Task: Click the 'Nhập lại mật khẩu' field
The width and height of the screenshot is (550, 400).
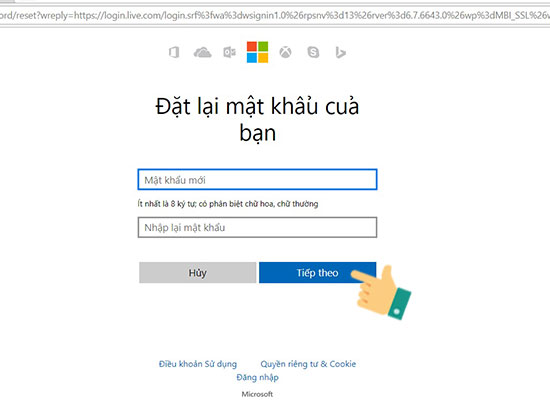Action: (257, 227)
